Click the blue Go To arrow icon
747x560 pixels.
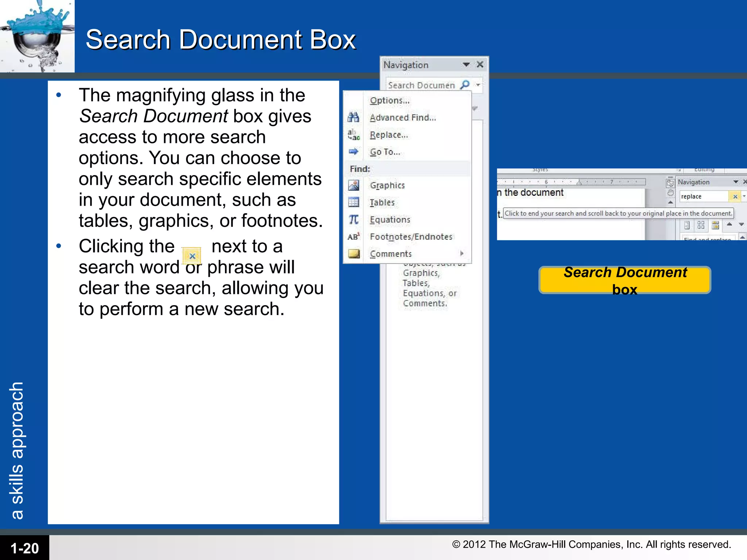click(x=353, y=151)
